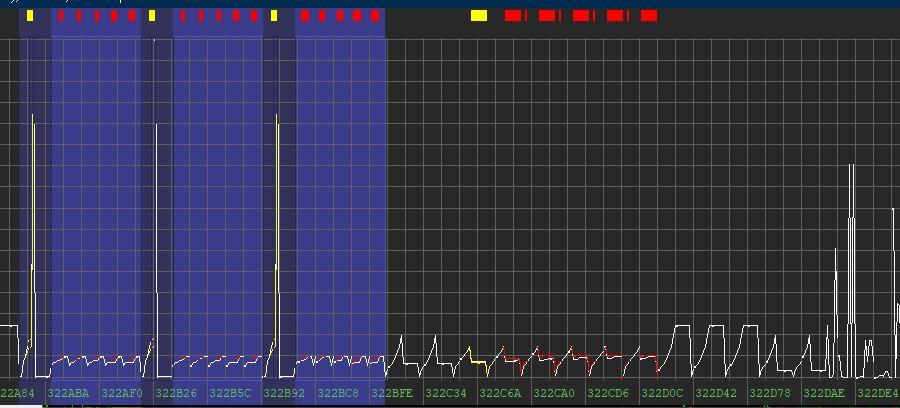This screenshot has height=408, width=900.
Task: Select the 322BC8 address label
Action: tap(338, 394)
